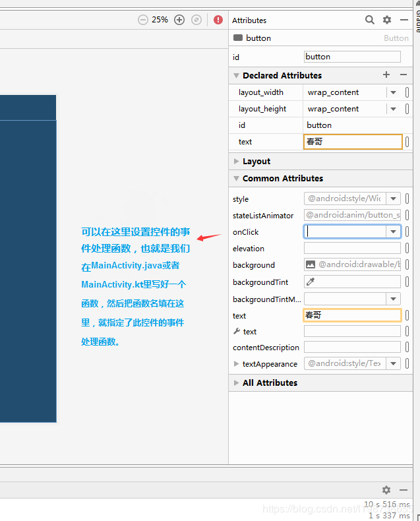Click resource picker bar beside background
Viewport: 420px width, 521px height.
pos(407,264)
